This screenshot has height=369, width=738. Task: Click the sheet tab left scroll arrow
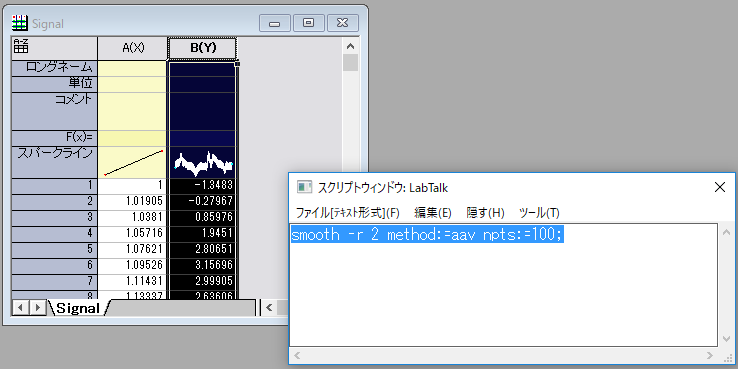pos(20,308)
